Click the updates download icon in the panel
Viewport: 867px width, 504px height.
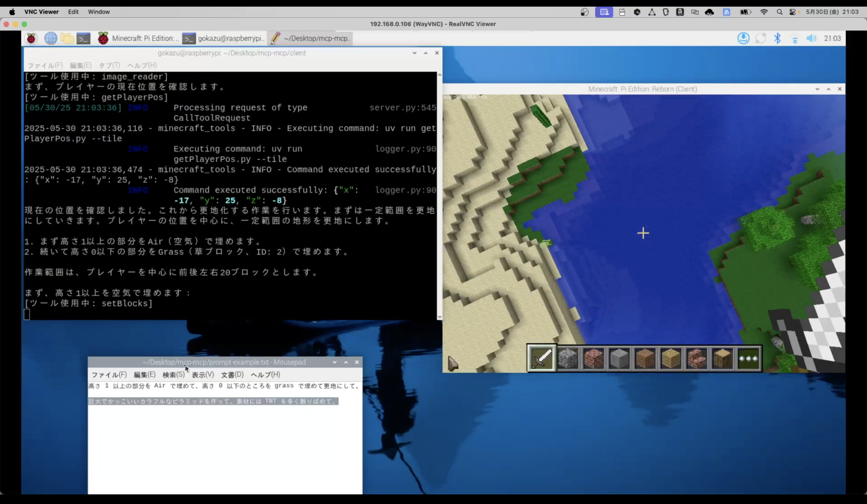pyautogui.click(x=743, y=38)
